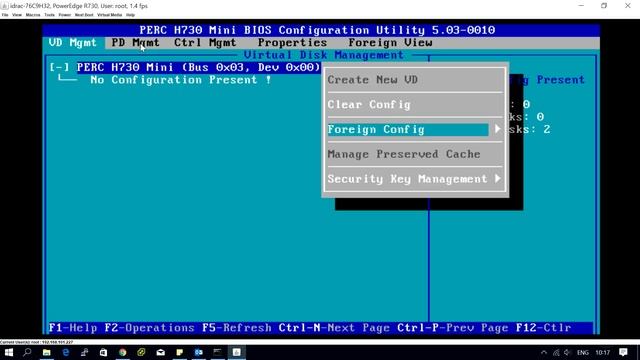640x360 pixels.
Task: Open the volume tray icon
Action: click(568, 353)
